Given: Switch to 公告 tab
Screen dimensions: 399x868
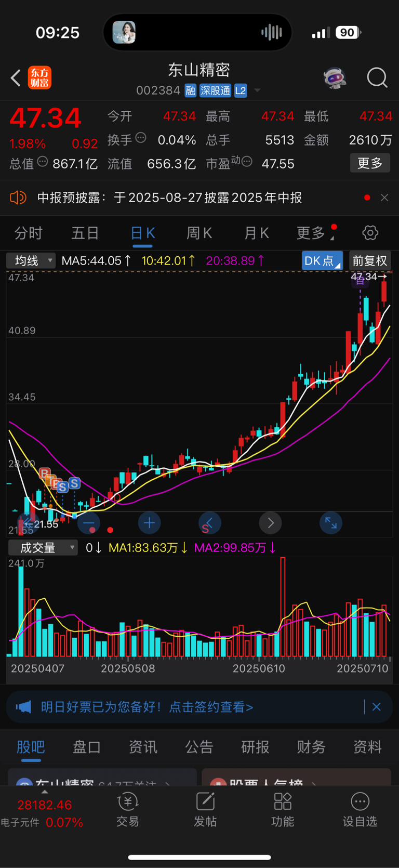Looking at the screenshot, I should point(199,747).
